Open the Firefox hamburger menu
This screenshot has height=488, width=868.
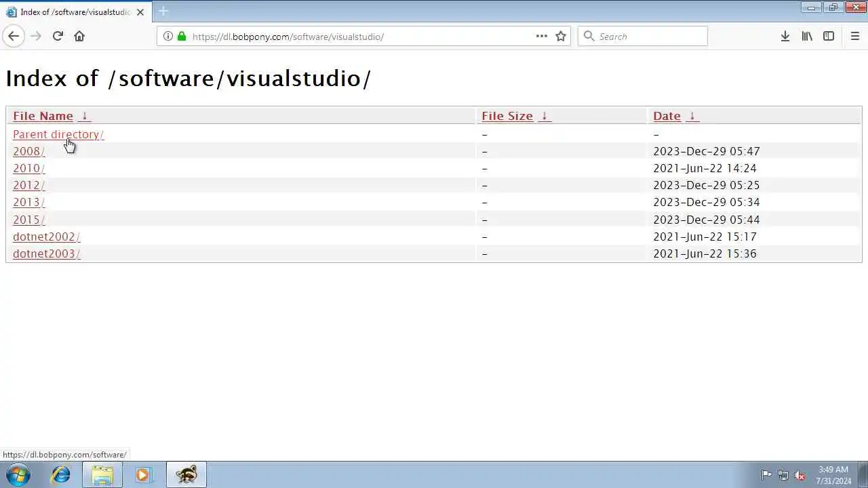coord(854,36)
